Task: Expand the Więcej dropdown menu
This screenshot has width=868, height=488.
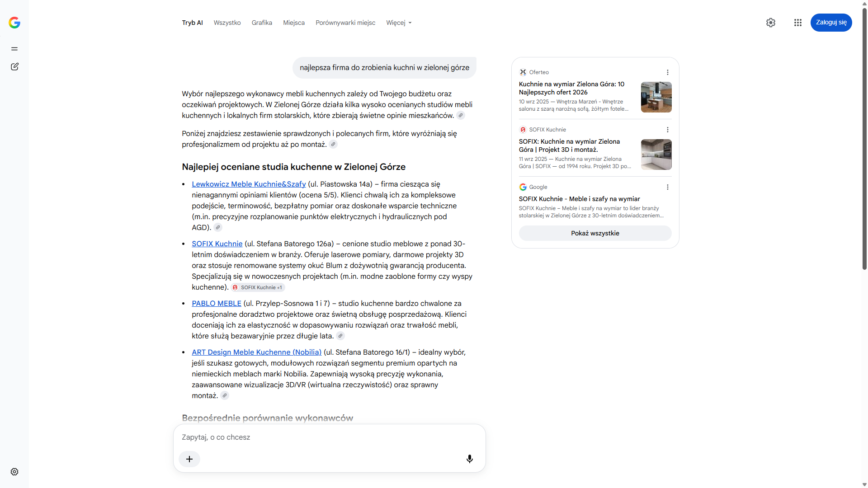Action: pos(399,23)
